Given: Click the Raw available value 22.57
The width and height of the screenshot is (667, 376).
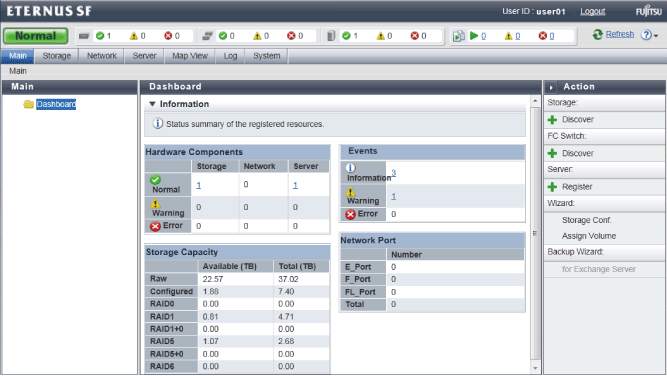Looking at the screenshot, I should pyautogui.click(x=213, y=279).
